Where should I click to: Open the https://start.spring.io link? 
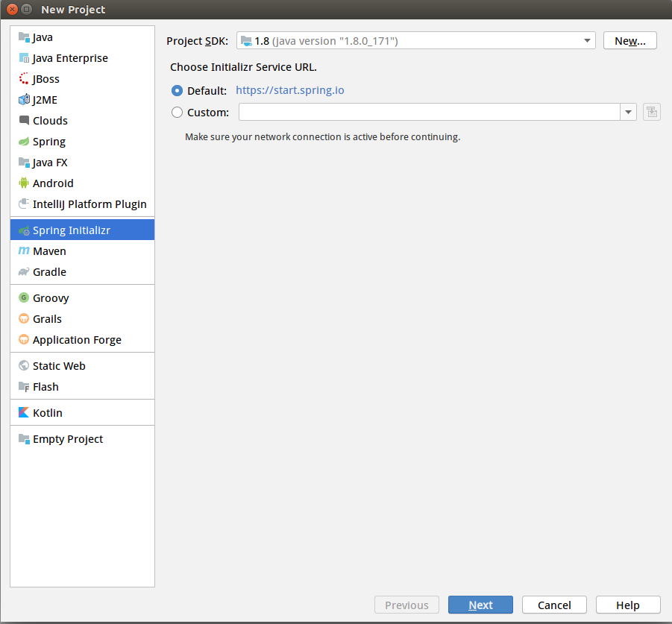tap(289, 90)
